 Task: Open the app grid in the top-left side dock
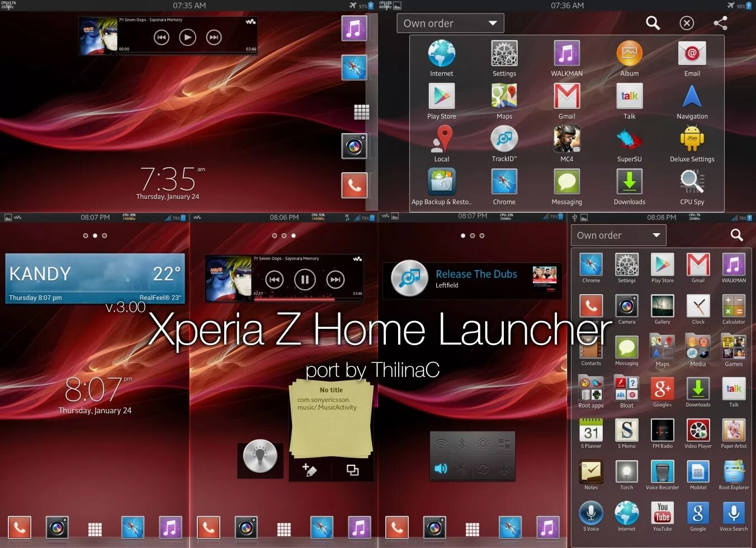click(x=361, y=112)
